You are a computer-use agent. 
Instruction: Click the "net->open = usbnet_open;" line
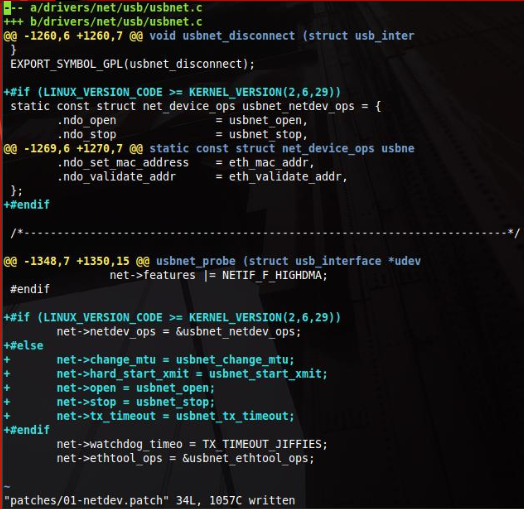tap(135, 388)
